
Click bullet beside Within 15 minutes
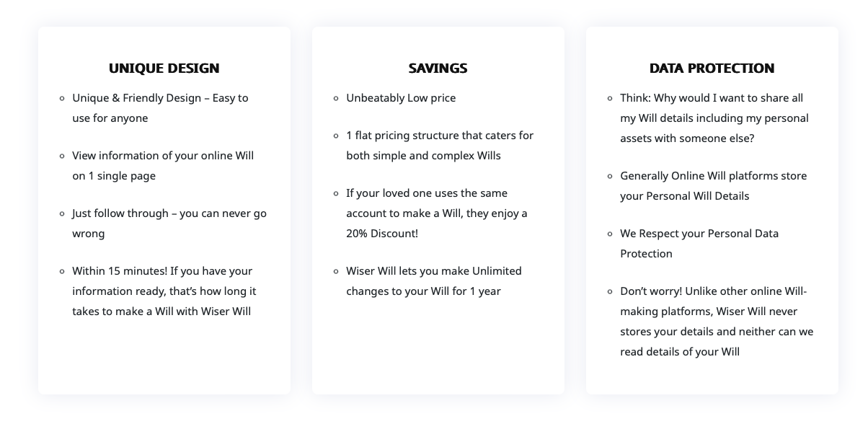point(63,271)
